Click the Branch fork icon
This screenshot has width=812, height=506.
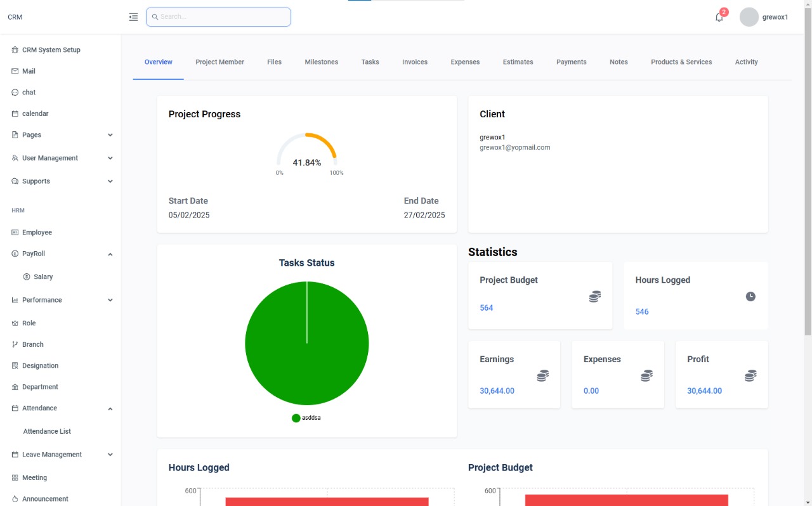15,344
